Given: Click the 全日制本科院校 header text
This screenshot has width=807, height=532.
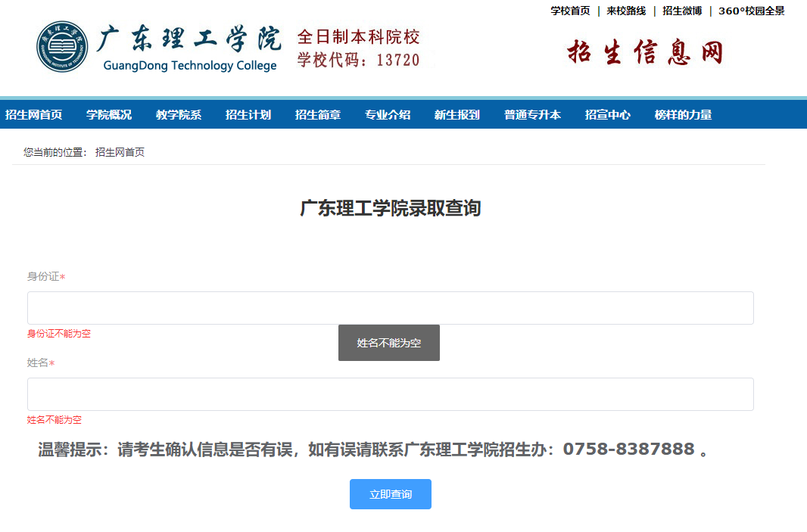Looking at the screenshot, I should (x=359, y=37).
